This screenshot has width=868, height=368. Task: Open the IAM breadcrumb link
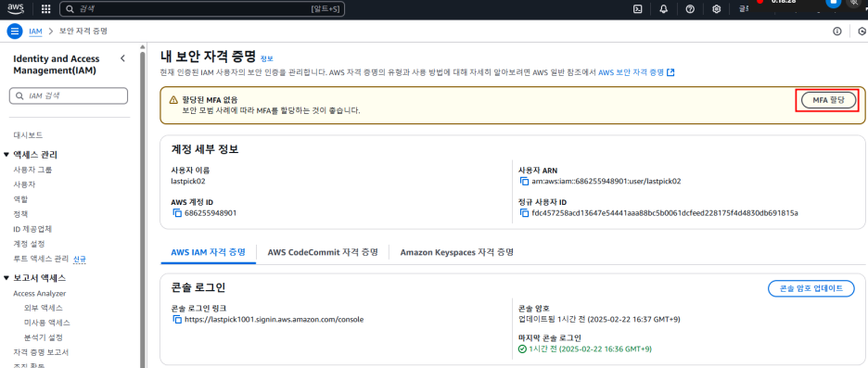[35, 31]
